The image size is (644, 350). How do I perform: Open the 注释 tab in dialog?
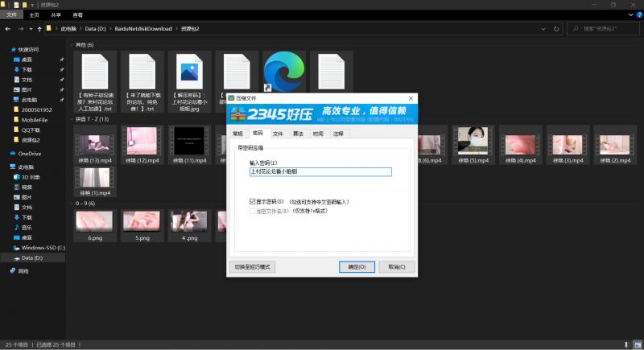[x=337, y=134]
